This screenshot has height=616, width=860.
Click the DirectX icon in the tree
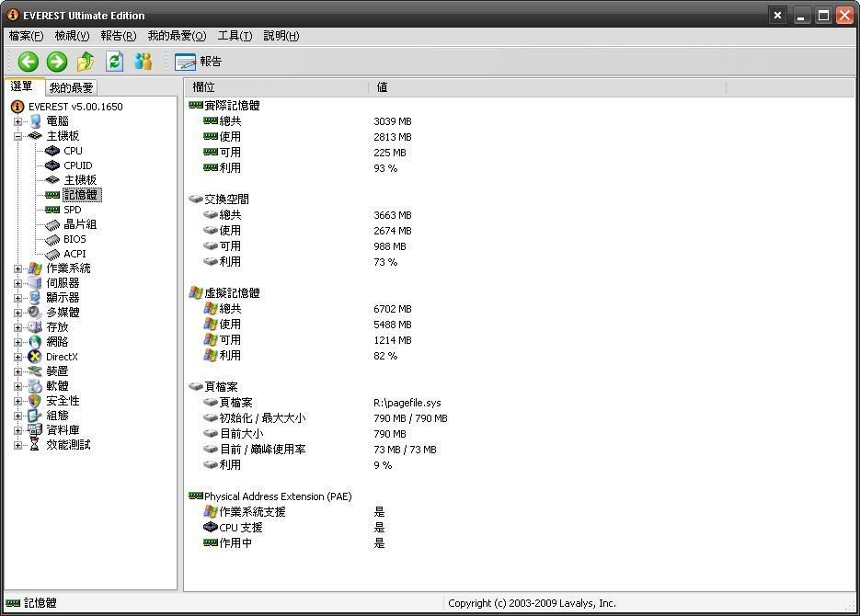click(x=35, y=357)
